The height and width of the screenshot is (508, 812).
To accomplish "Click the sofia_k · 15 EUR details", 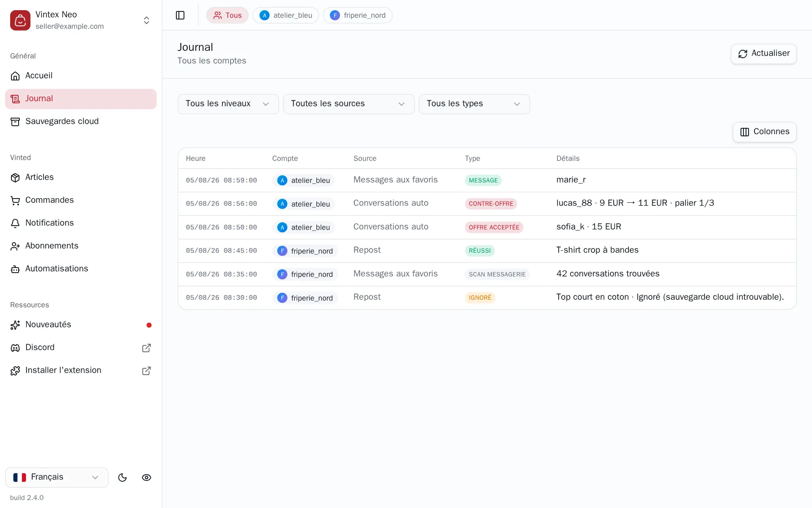I will point(589,226).
